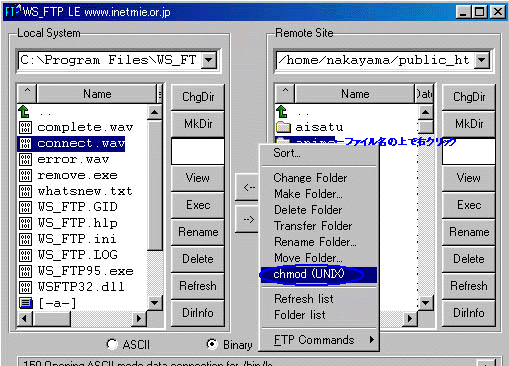This screenshot has height=366, width=509.
Task: Click the file icon beside complete.wav
Action: click(x=25, y=127)
